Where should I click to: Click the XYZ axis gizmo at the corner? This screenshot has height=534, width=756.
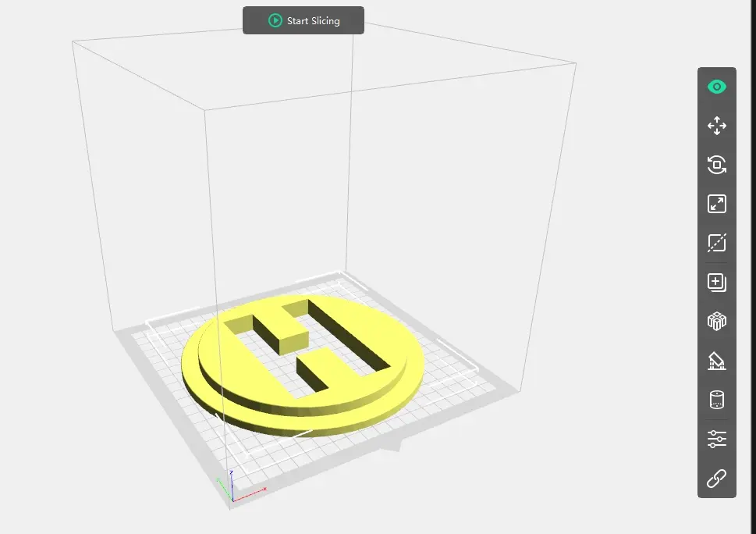pos(230,488)
